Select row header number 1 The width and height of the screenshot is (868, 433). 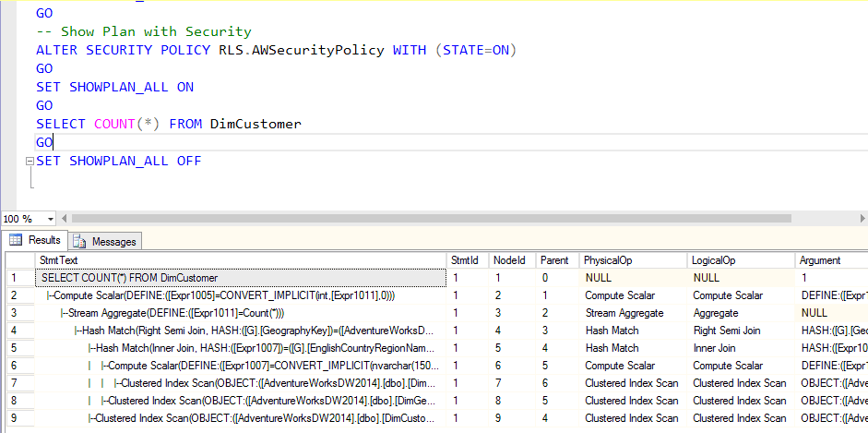[20, 277]
